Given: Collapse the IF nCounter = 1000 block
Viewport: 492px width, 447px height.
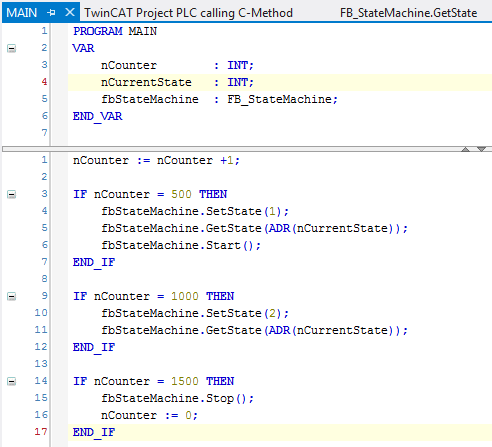Looking at the screenshot, I should tap(11, 296).
